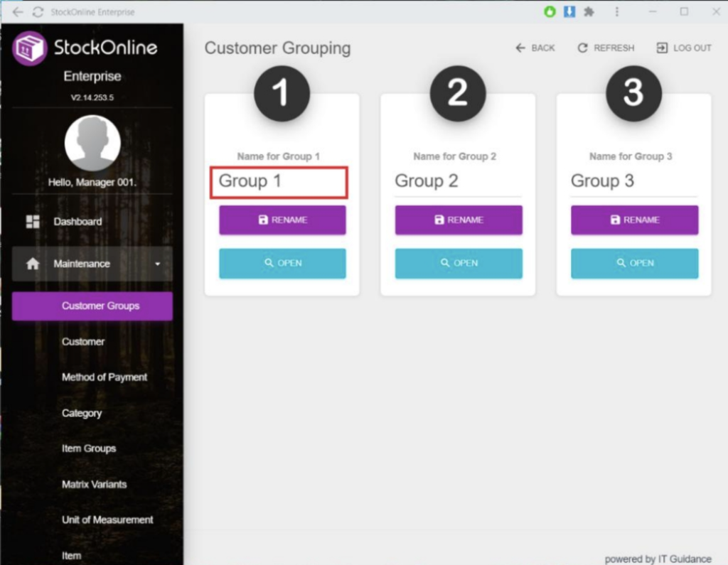Viewport: 728px width, 565px height.
Task: Click the Log Out button
Action: (x=684, y=48)
